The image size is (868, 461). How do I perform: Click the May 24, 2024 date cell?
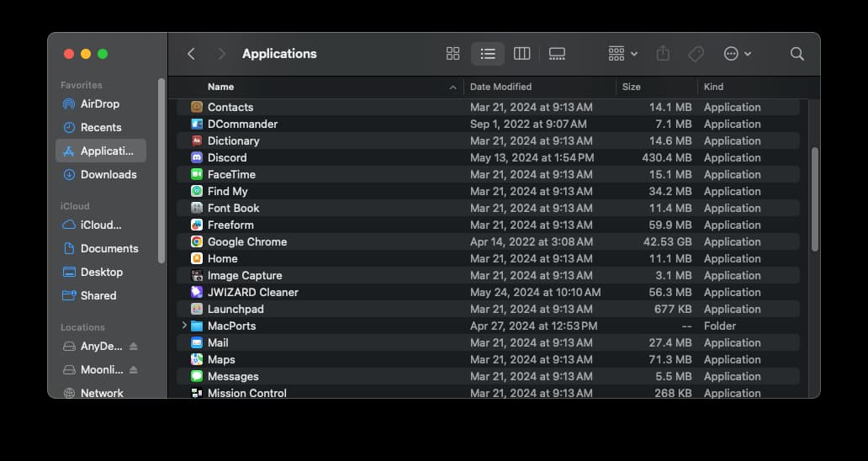pyautogui.click(x=535, y=292)
